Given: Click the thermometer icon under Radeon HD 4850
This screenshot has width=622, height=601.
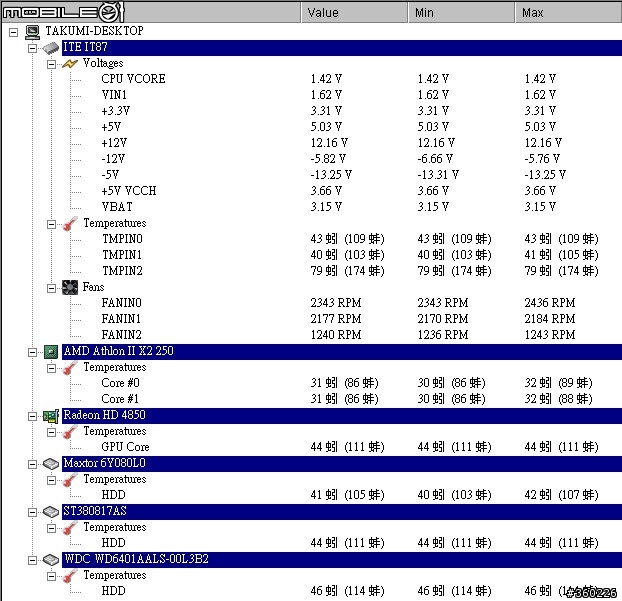Looking at the screenshot, I should [70, 432].
